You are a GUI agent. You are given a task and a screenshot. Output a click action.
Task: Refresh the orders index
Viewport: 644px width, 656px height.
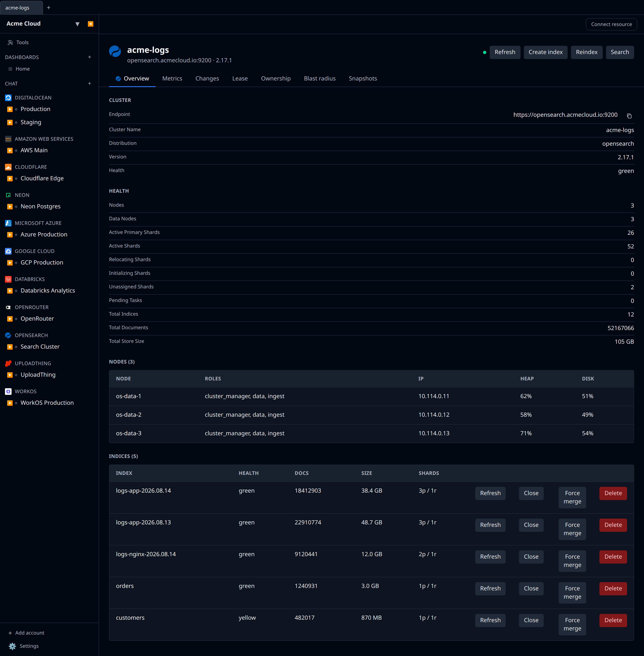(490, 588)
